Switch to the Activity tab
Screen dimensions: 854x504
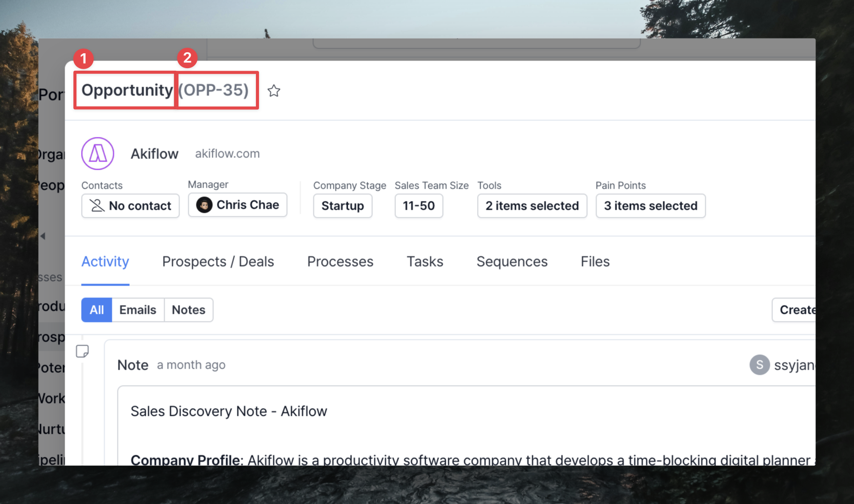105,261
